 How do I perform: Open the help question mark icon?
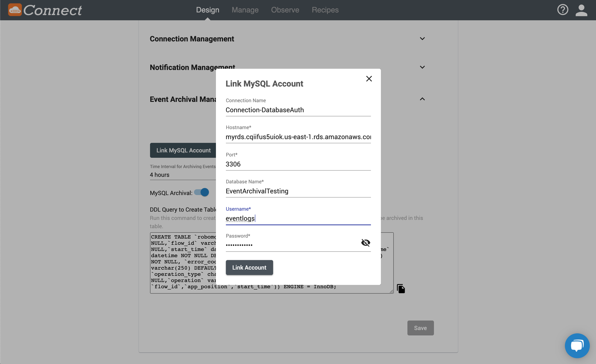[x=563, y=10]
